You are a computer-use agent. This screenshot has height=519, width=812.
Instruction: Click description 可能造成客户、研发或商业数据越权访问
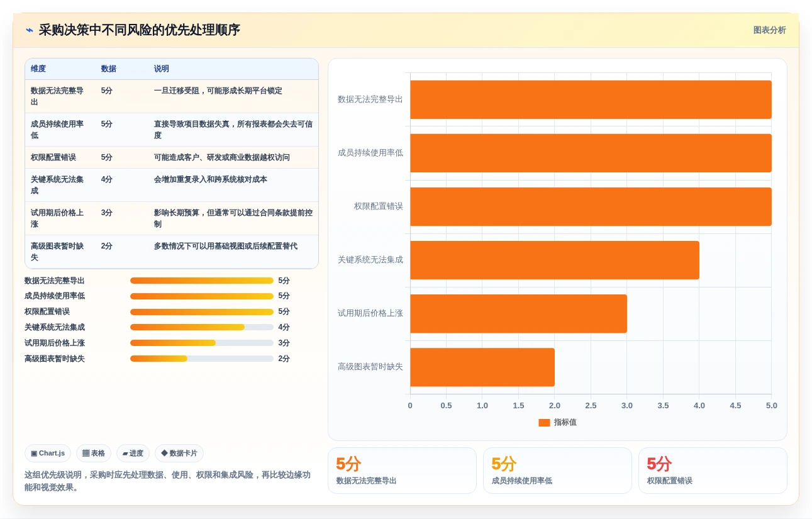(x=222, y=157)
